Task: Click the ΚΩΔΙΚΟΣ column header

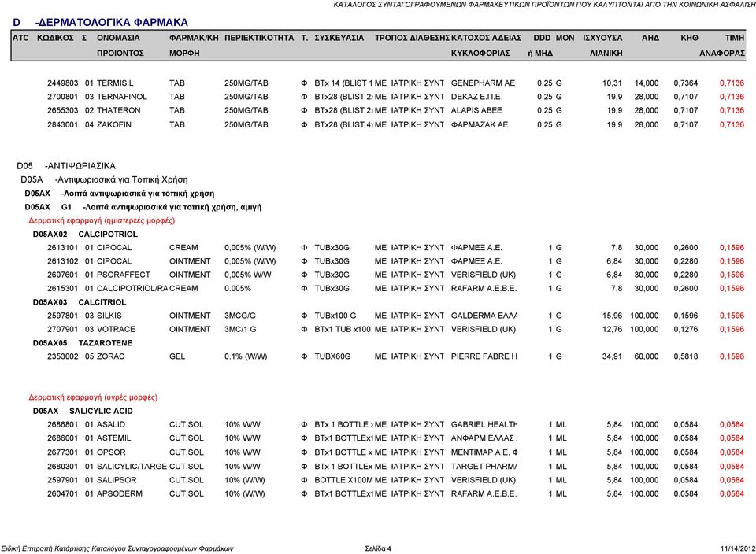Action: pos(55,38)
